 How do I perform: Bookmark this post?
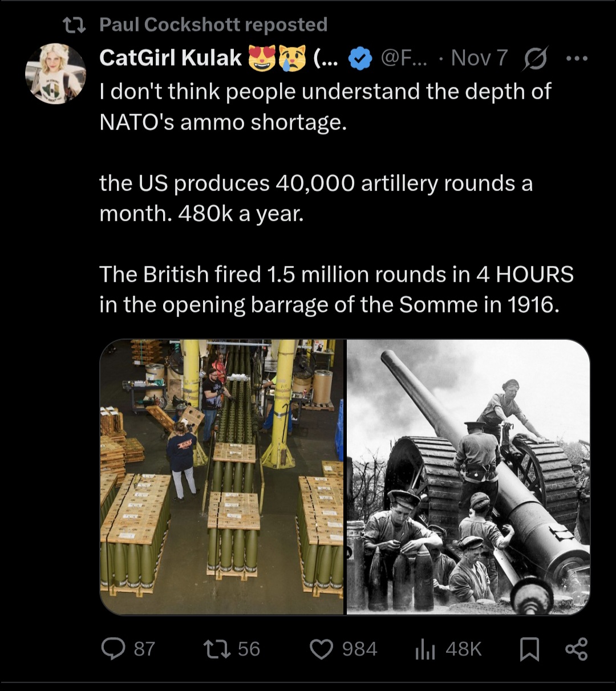pos(529,649)
